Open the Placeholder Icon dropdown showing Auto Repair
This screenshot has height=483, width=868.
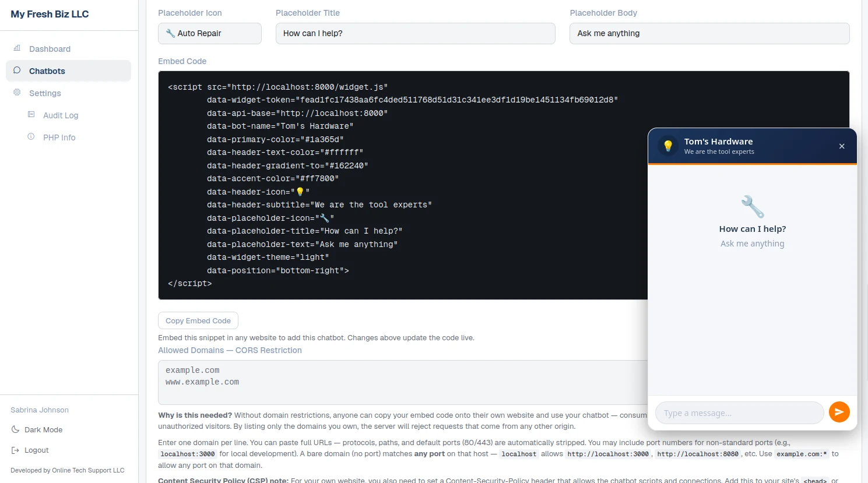pos(210,33)
